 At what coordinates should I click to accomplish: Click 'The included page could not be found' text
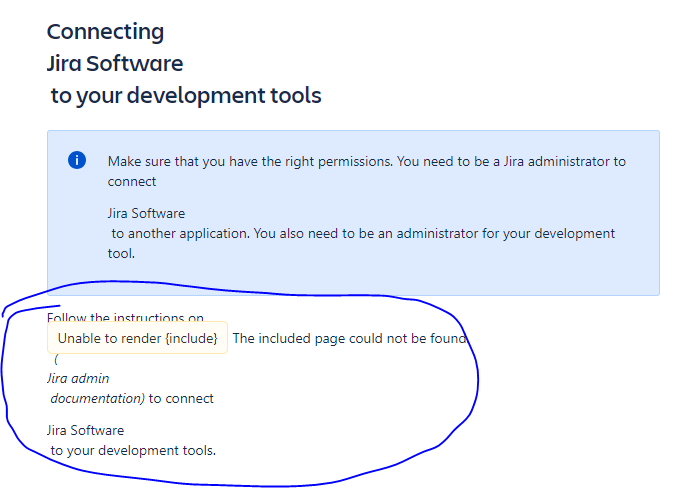point(350,338)
